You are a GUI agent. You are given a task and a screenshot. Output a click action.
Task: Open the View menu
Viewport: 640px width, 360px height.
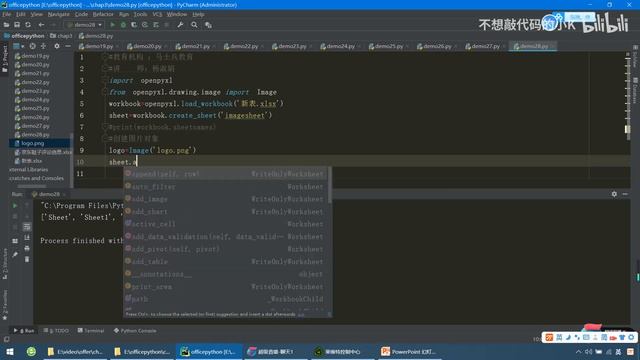click(x=37, y=14)
